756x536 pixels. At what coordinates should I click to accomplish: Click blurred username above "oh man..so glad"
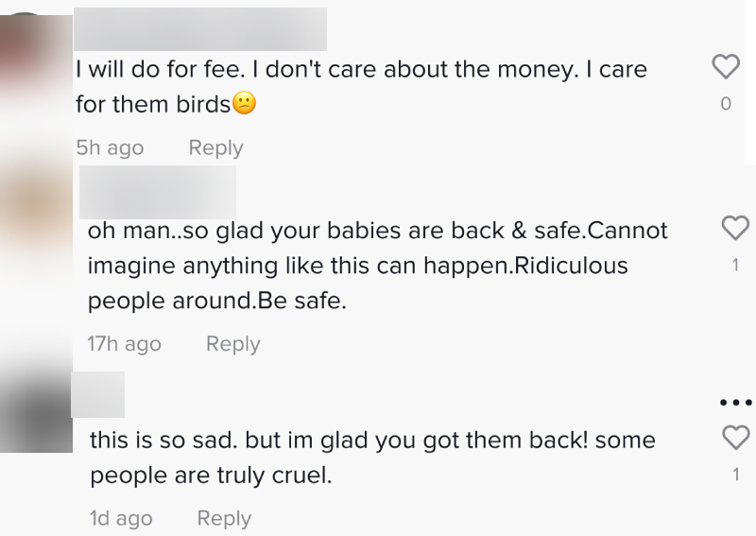tap(158, 192)
